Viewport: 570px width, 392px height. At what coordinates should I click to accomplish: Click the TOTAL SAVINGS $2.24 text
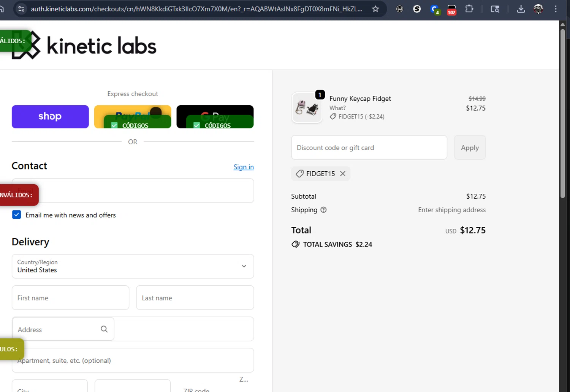tap(337, 245)
